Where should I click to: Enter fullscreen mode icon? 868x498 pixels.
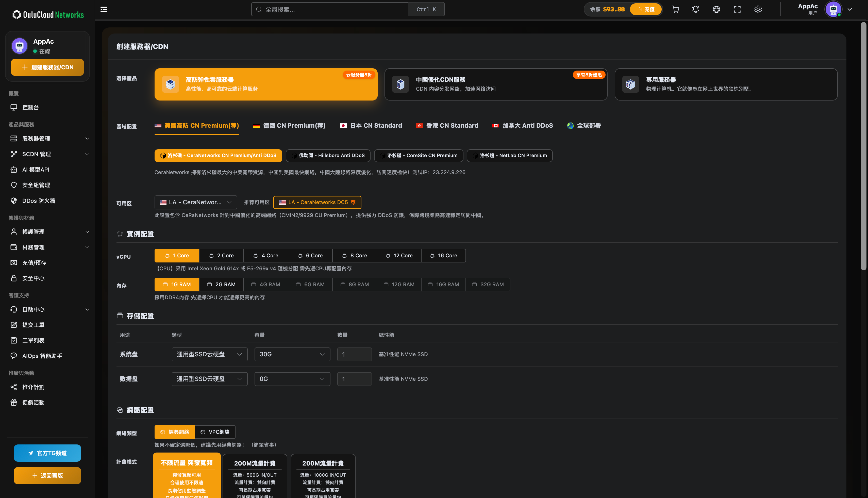(x=737, y=9)
